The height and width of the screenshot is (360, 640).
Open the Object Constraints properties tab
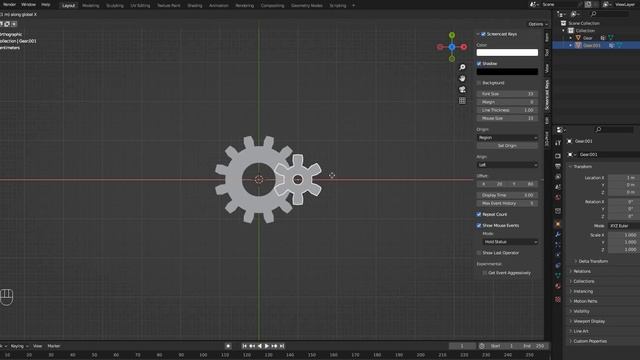click(x=558, y=265)
